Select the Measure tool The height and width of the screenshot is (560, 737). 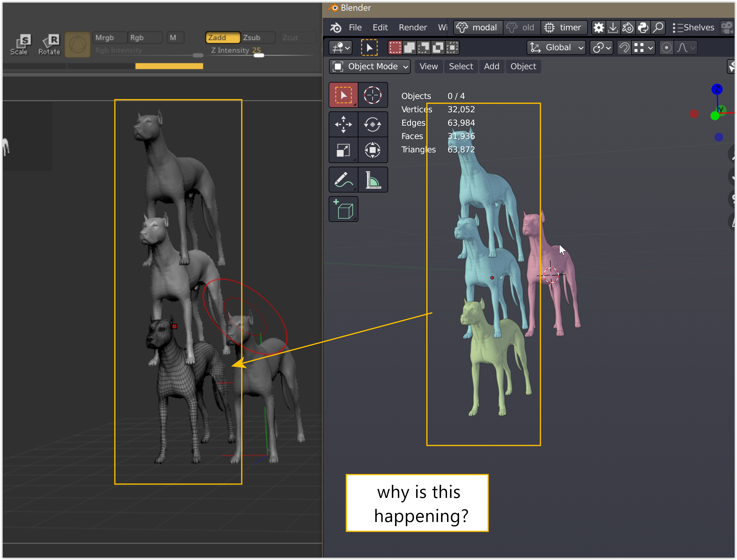(373, 179)
